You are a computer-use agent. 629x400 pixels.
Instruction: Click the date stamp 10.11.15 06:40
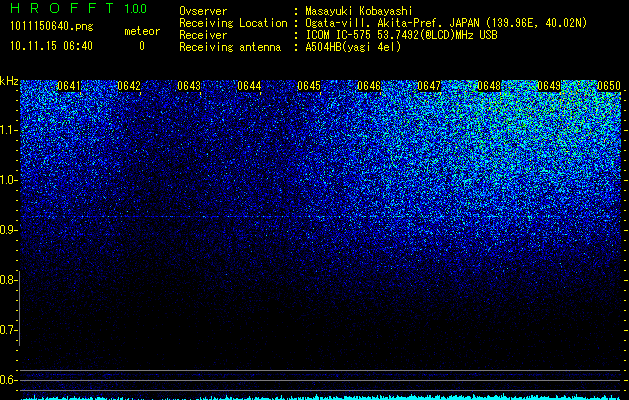(x=51, y=46)
